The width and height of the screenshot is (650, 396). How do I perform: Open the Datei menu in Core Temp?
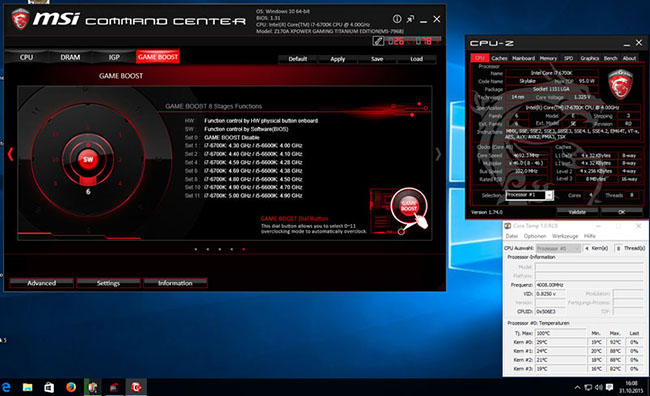pyautogui.click(x=512, y=236)
